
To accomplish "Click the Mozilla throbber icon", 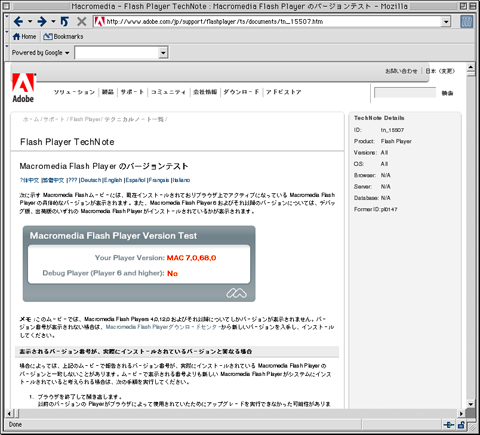I will click(x=467, y=22).
